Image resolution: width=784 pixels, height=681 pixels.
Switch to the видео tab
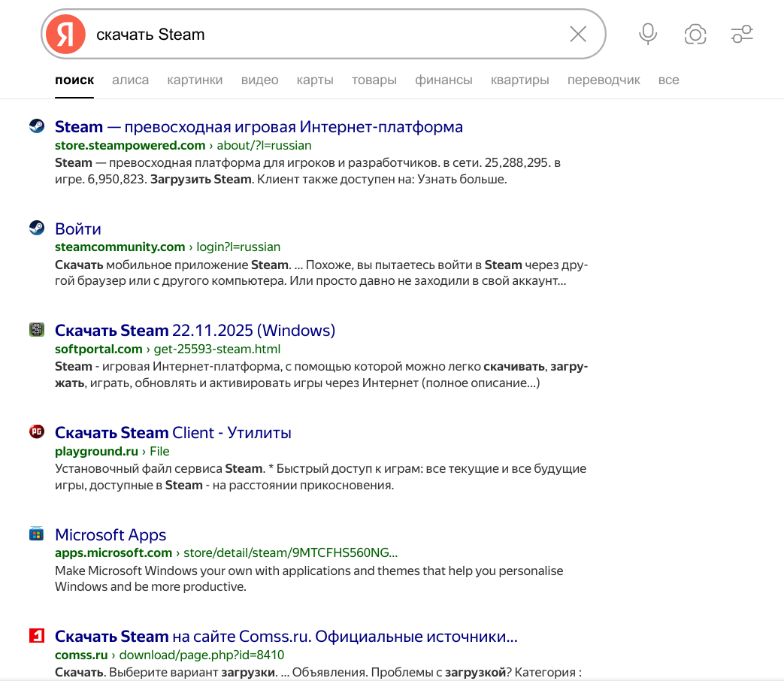coord(259,80)
